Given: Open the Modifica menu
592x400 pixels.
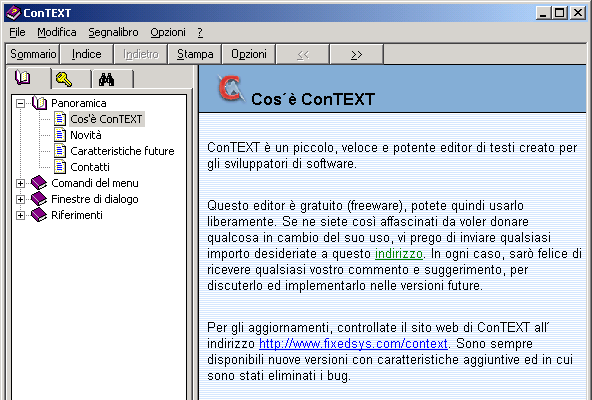Looking at the screenshot, I should pyautogui.click(x=57, y=32).
